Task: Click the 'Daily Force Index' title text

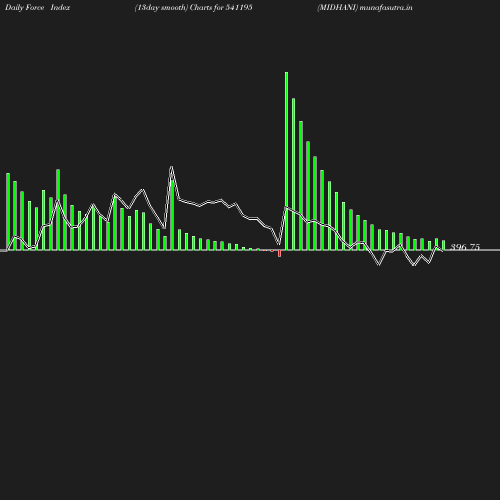Action: click(x=38, y=8)
